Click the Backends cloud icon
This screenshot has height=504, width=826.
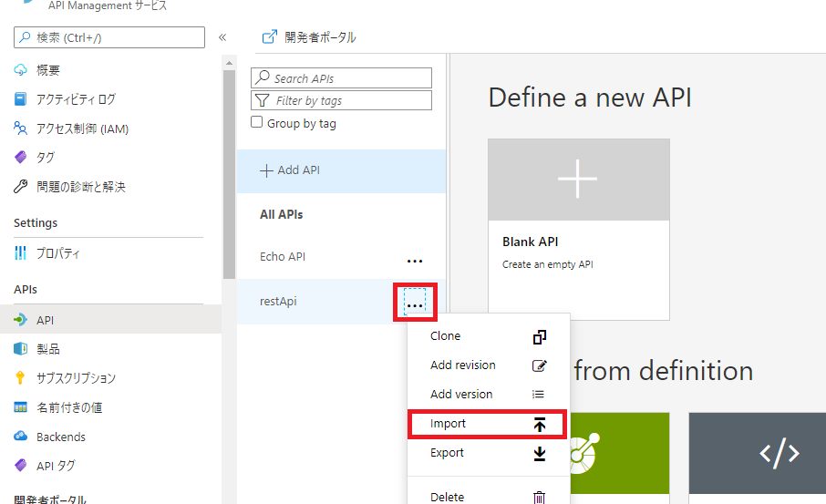point(20,436)
